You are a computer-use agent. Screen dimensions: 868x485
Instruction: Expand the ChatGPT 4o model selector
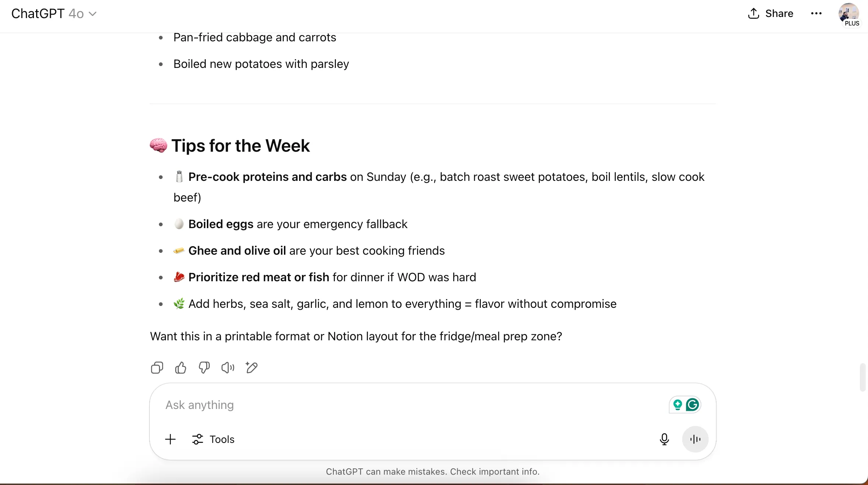point(54,14)
